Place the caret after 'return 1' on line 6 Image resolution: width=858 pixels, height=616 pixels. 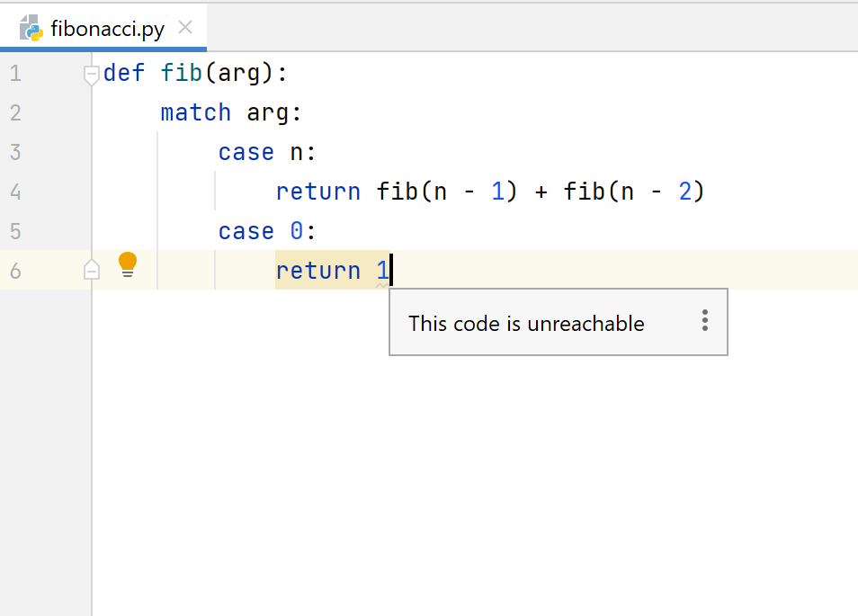pos(391,270)
